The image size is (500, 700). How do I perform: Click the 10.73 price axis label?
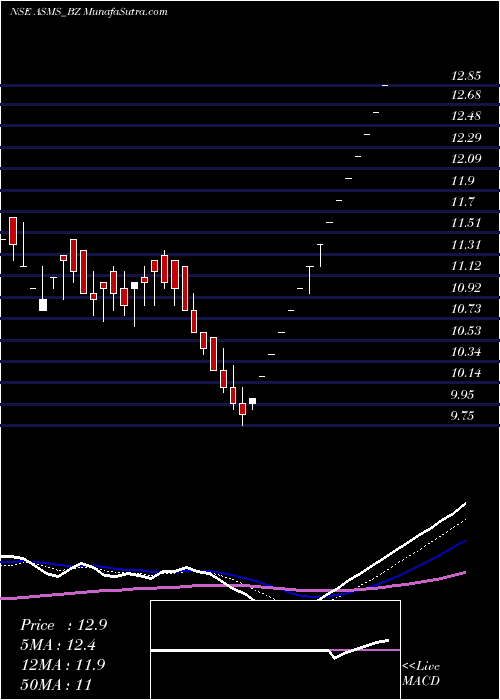[466, 309]
